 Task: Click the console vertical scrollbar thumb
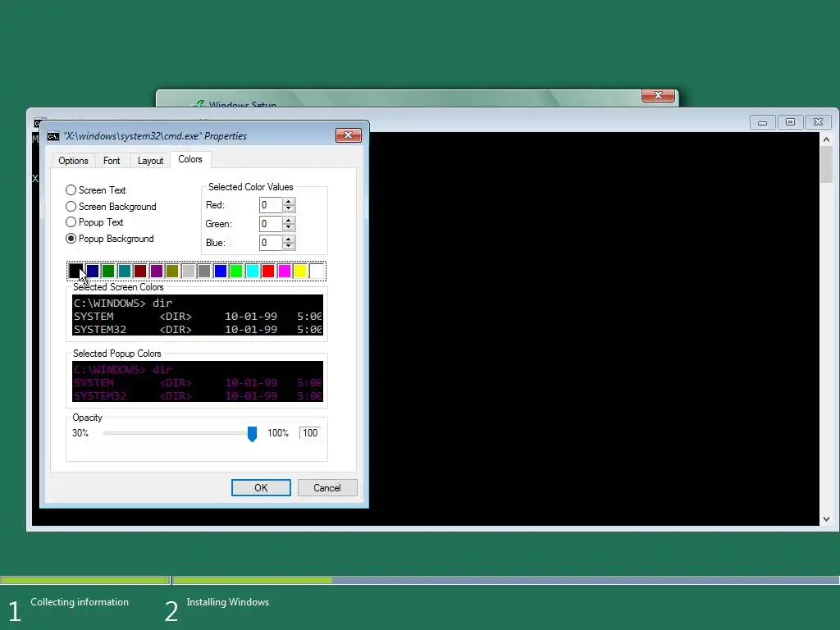click(x=827, y=164)
